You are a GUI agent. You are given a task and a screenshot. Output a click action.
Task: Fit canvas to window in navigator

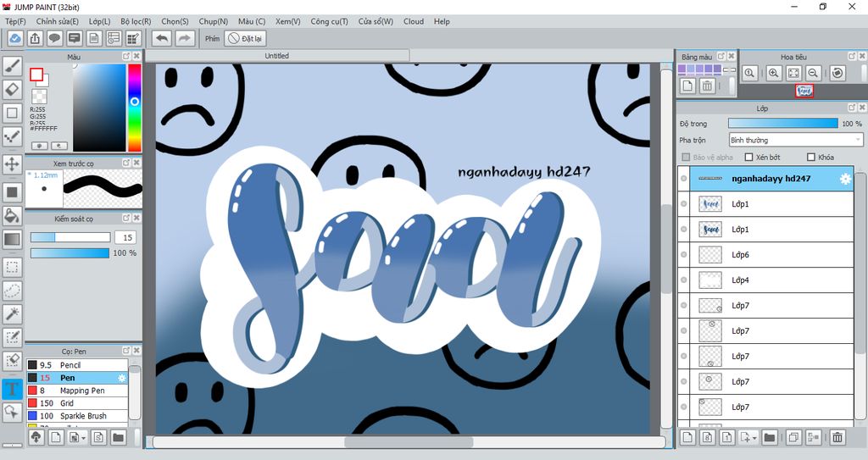pos(793,73)
